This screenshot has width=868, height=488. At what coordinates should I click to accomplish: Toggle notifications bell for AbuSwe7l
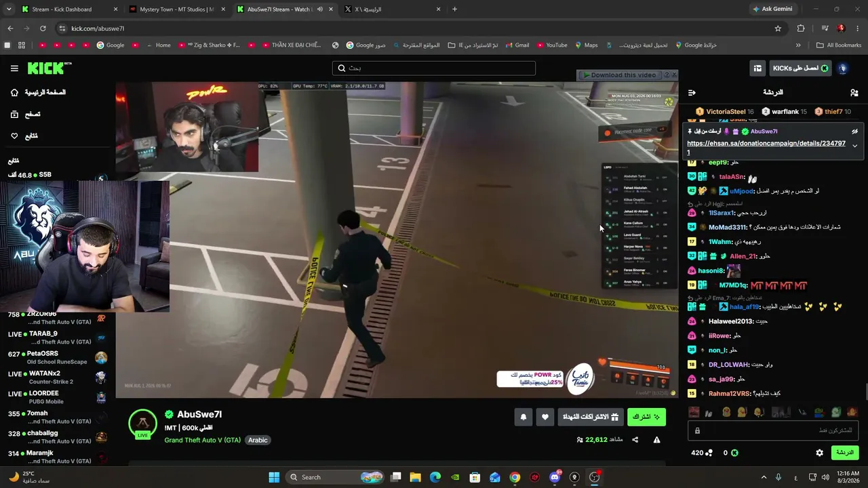(523, 417)
